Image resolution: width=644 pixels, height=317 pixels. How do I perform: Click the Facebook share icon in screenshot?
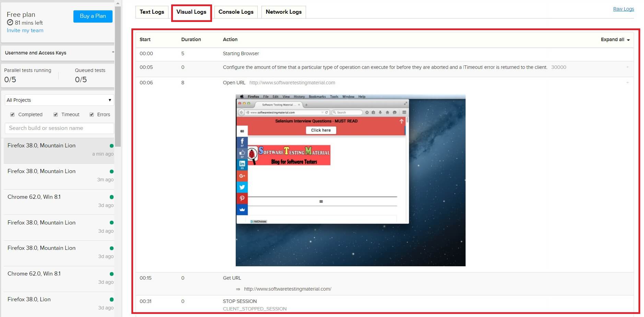[x=242, y=142]
